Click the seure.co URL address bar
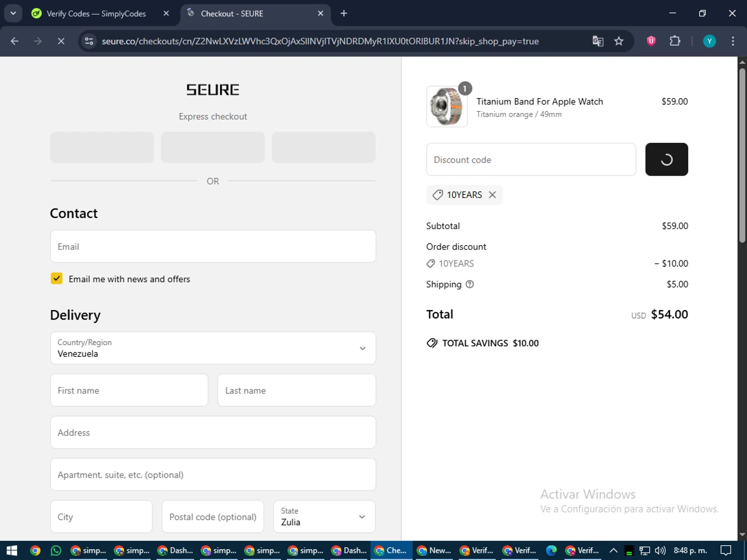Viewport: 747px width, 560px height. click(x=320, y=41)
